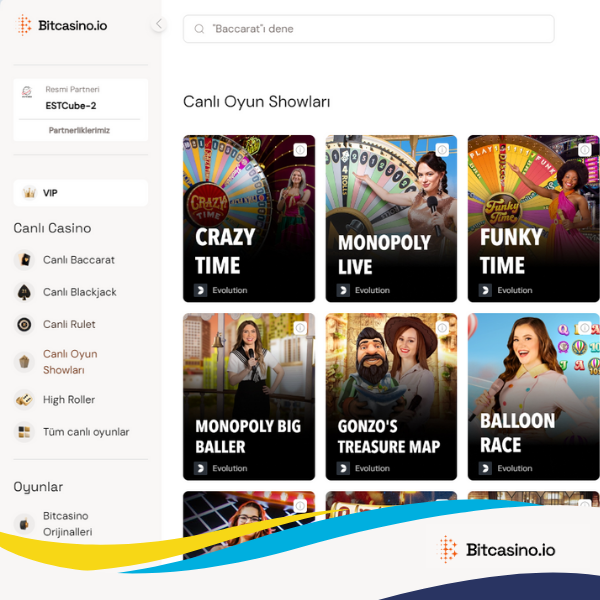Click the Tüm canlı oyunlar grid icon
The width and height of the screenshot is (600, 600).
(24, 432)
